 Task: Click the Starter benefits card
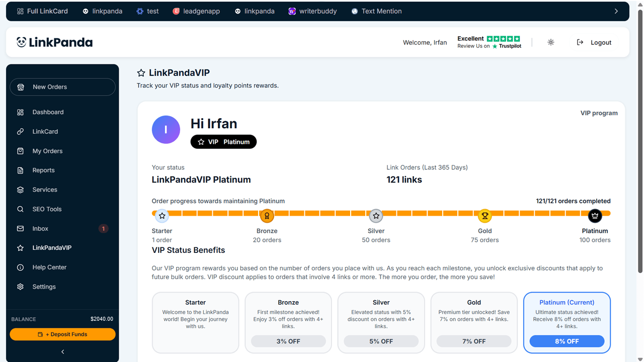click(195, 323)
